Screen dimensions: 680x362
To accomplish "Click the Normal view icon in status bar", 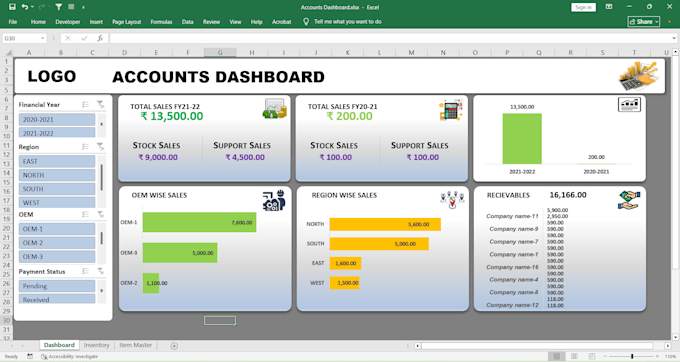I will (x=556, y=356).
